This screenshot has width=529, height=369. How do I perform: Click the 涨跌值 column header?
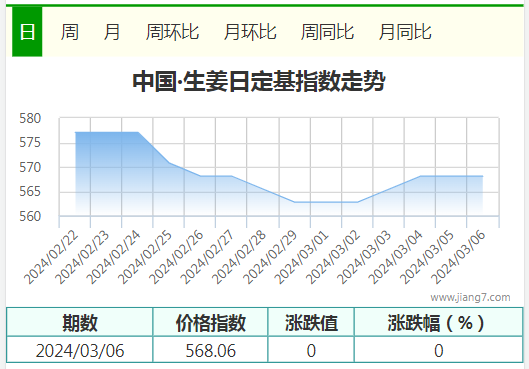311,323
